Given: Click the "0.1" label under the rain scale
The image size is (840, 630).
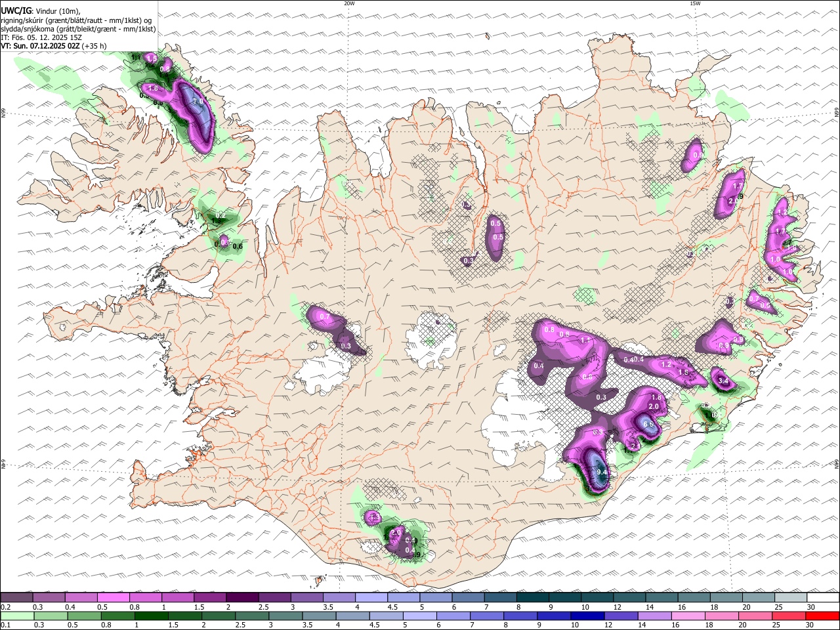Looking at the screenshot, I should [x=6, y=625].
